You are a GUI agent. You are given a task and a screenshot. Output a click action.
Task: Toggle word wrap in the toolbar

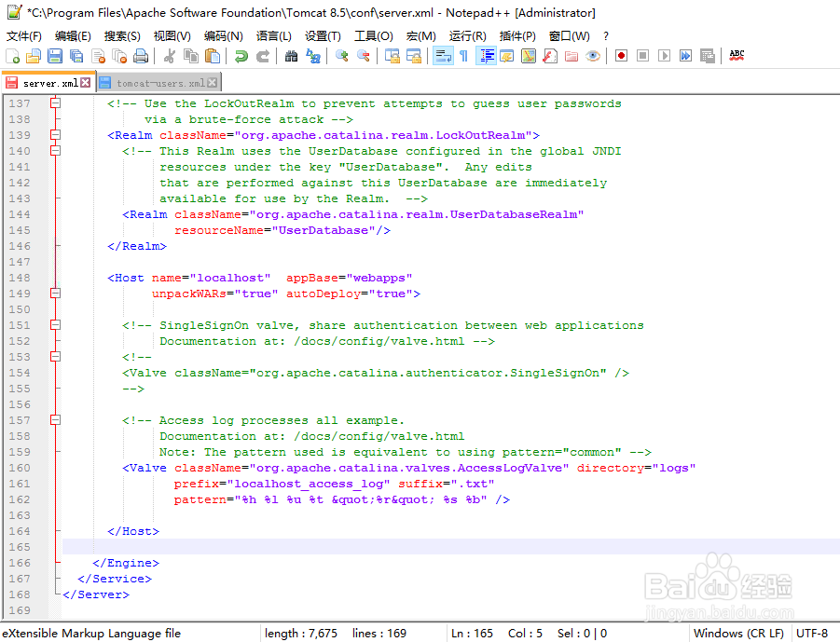(443, 56)
